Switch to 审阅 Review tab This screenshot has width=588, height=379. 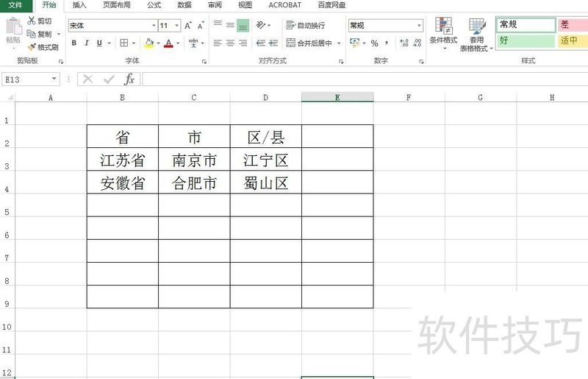(215, 5)
